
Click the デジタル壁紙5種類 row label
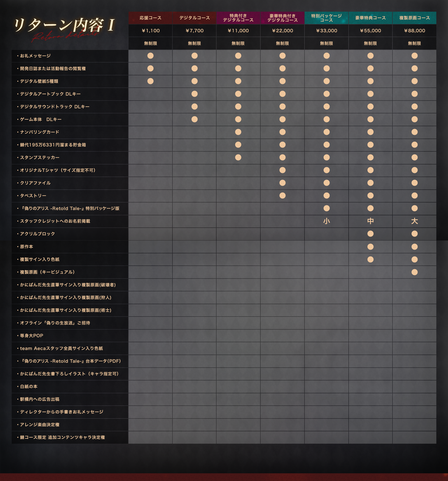click(39, 81)
